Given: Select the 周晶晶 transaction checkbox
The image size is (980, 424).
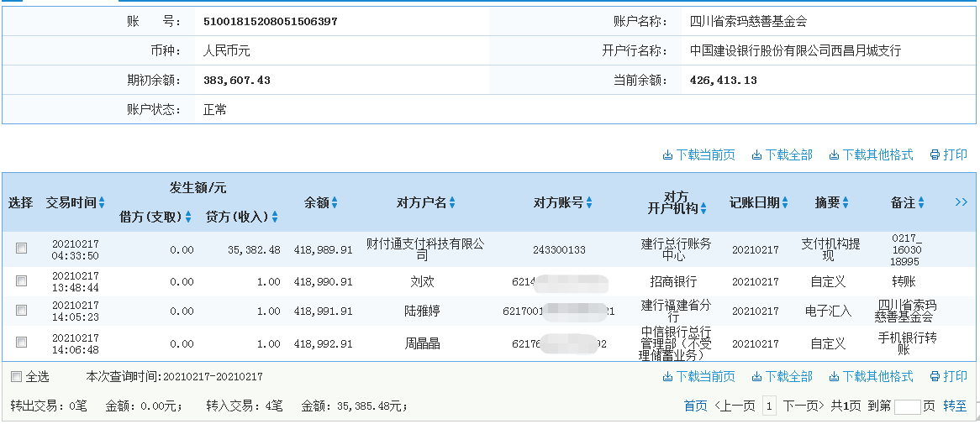Looking at the screenshot, I should click(x=22, y=343).
